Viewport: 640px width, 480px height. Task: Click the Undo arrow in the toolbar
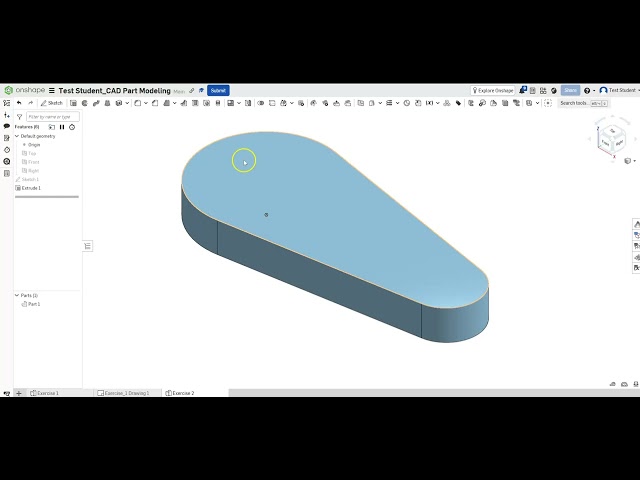19,103
